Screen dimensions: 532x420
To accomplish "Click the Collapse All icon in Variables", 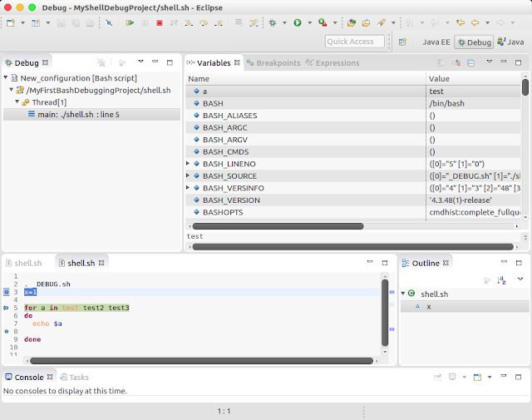I will tap(471, 63).
